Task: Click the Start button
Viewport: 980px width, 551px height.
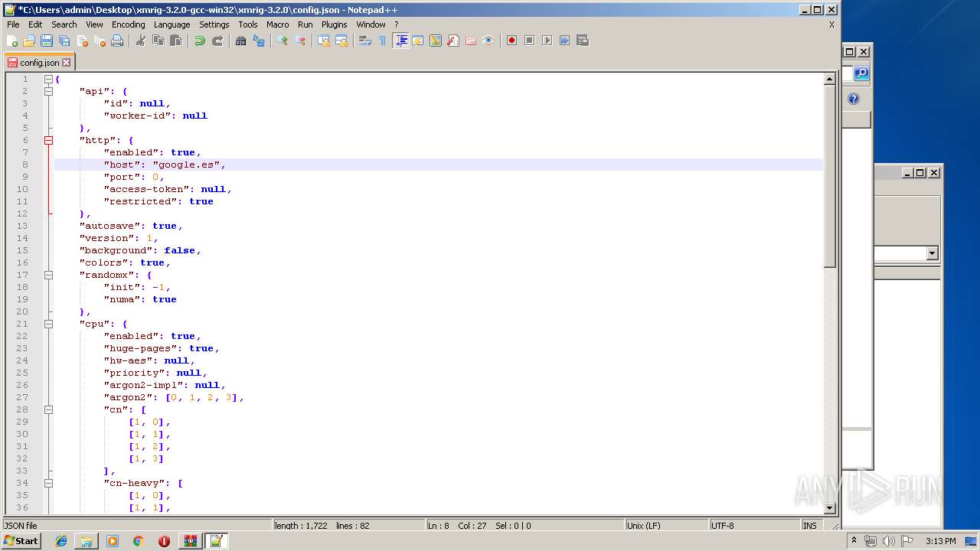Action: [21, 541]
